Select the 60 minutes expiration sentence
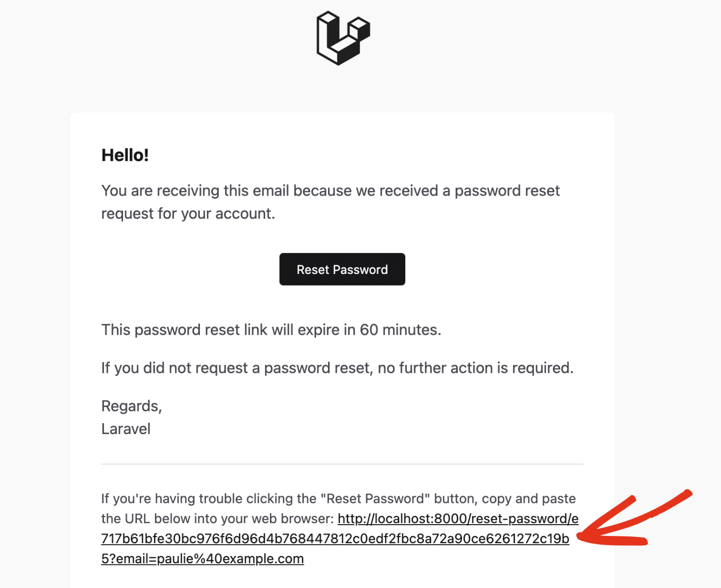The width and height of the screenshot is (721, 588). [x=271, y=330]
